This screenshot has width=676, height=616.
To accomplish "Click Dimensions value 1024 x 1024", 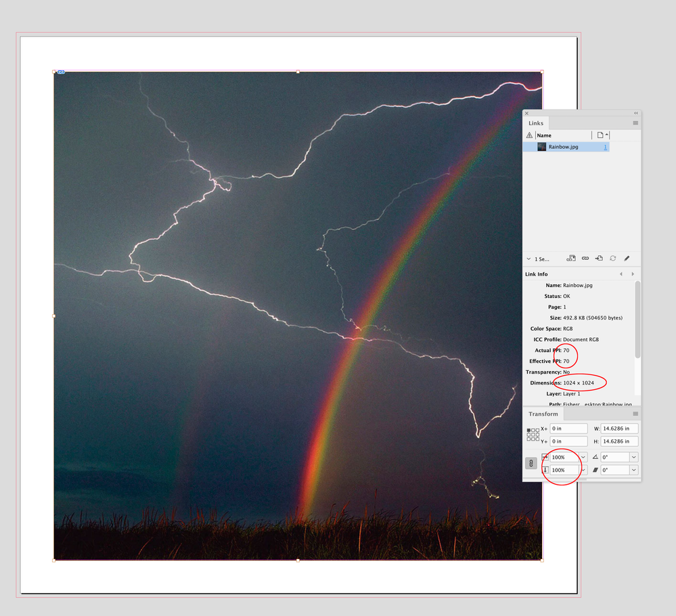I will 579,382.
